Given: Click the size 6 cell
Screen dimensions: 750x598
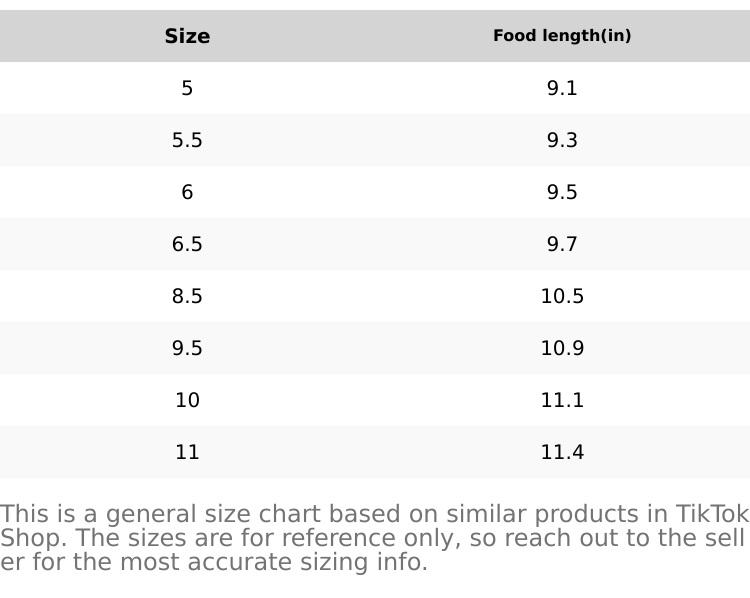Looking at the screenshot, I should (x=187, y=192).
